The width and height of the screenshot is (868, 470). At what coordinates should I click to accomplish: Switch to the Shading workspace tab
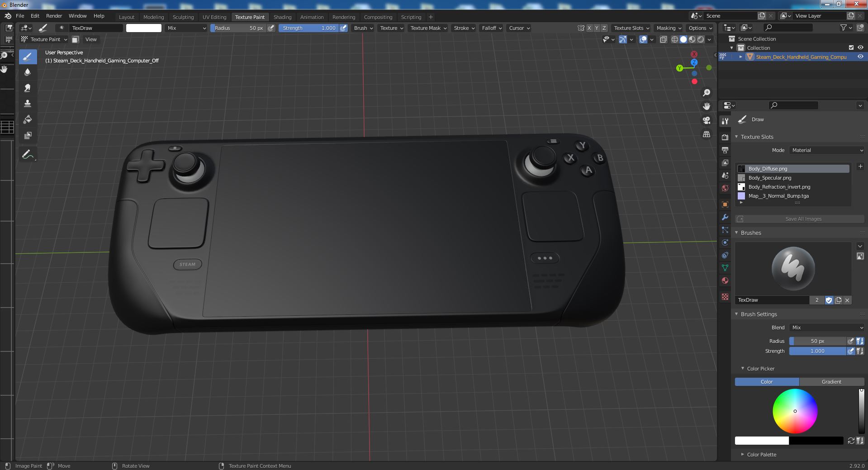[282, 17]
